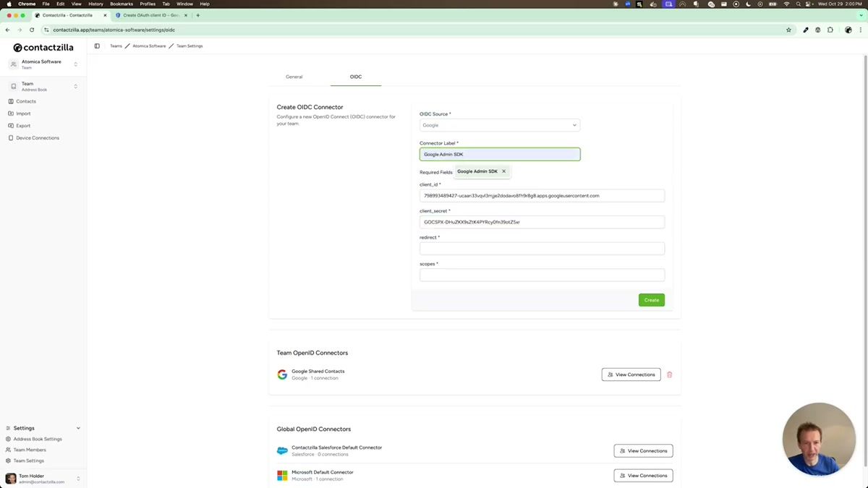The height and width of the screenshot is (488, 868).
Task: Open the Export sidebar item
Action: 22,125
